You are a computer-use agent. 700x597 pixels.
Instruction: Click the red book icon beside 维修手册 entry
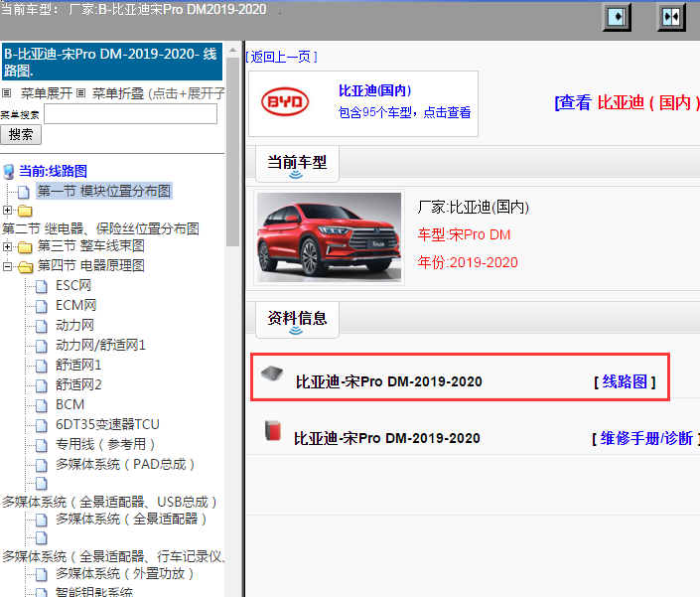coord(273,430)
